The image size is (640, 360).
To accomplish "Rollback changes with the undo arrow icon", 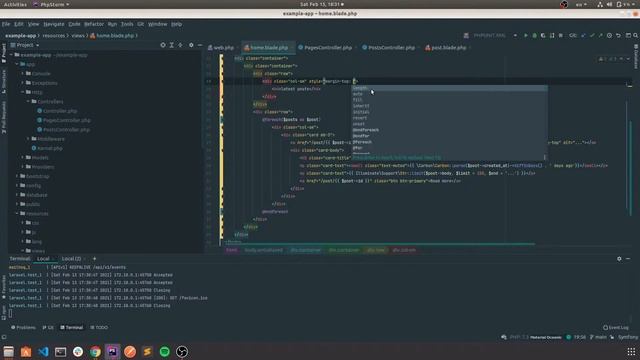I will (x=618, y=36).
